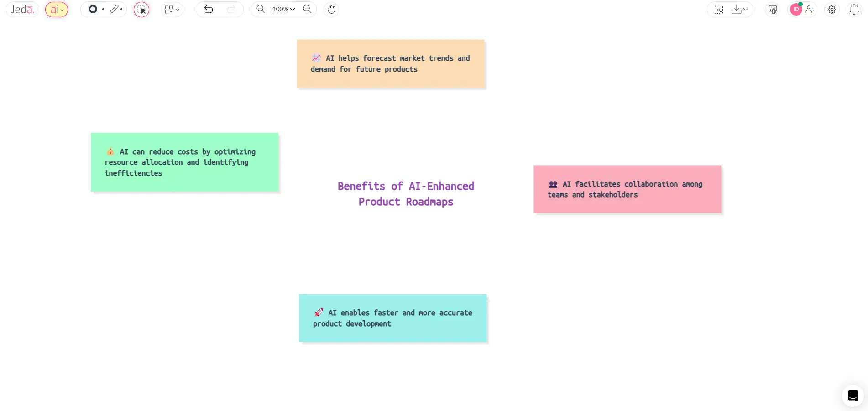Open the screen capture tool
This screenshot has width=868, height=411.
tap(718, 9)
